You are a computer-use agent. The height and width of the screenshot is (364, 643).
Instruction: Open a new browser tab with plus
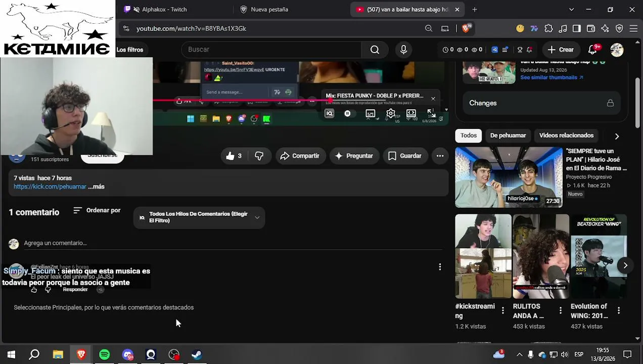pyautogui.click(x=474, y=9)
